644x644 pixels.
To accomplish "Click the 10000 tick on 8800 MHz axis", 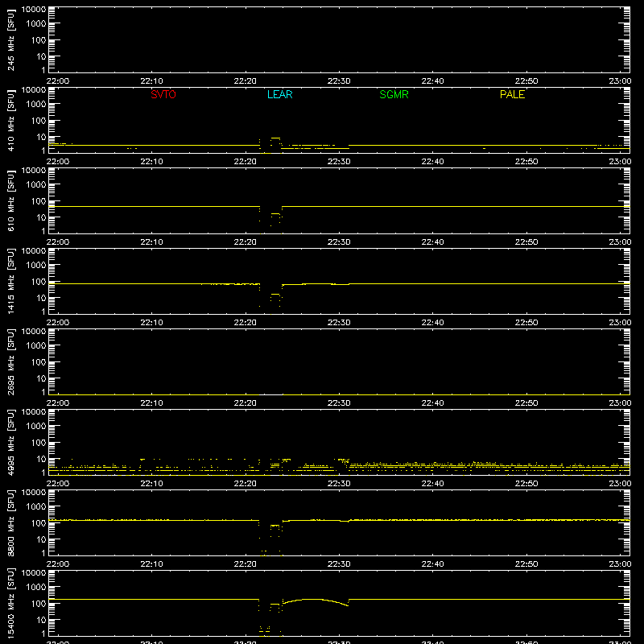I will pyautogui.click(x=34, y=493).
